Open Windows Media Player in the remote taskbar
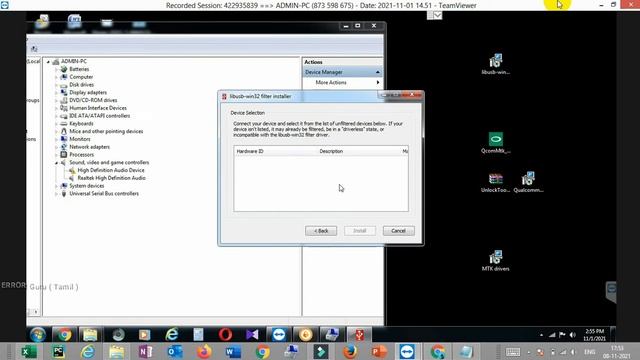The width and height of the screenshot is (640, 360). tap(144, 335)
